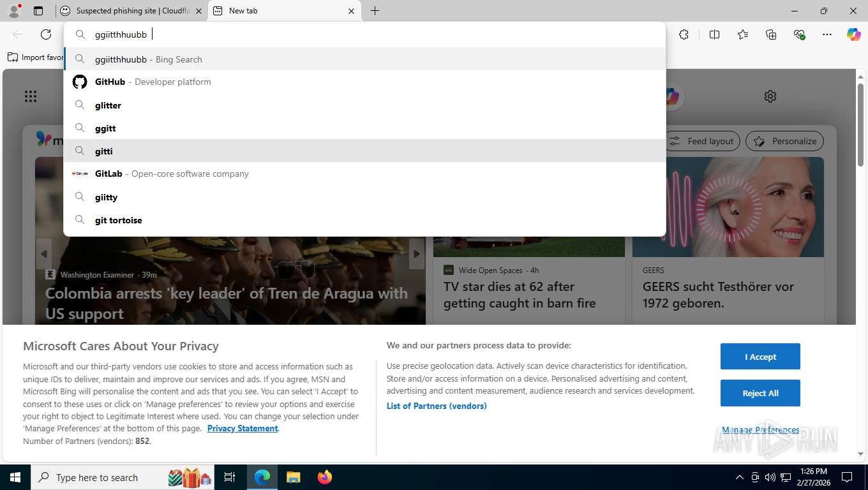868x490 pixels.
Task: Go to previous news carousel slide
Action: click(x=43, y=254)
